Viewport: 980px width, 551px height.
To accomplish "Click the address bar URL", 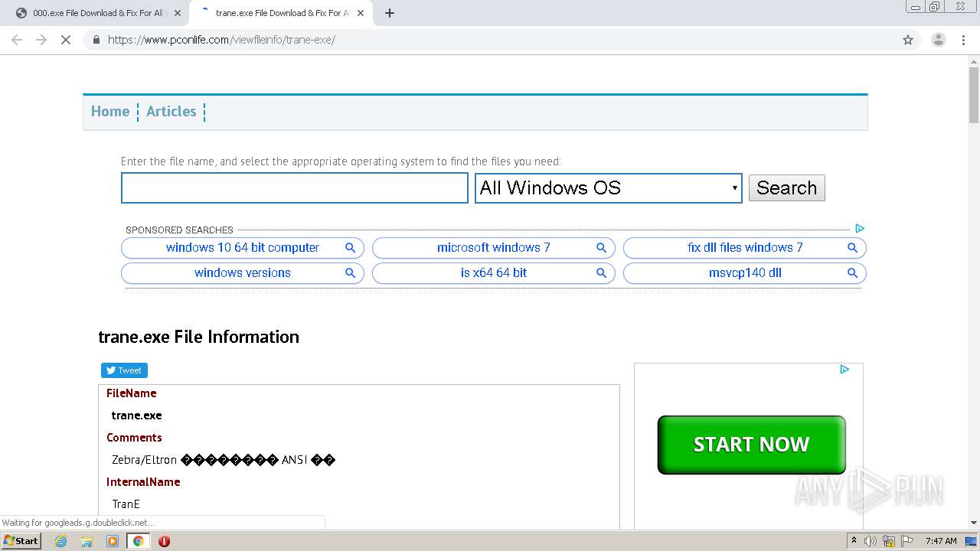I will pos(221,40).
